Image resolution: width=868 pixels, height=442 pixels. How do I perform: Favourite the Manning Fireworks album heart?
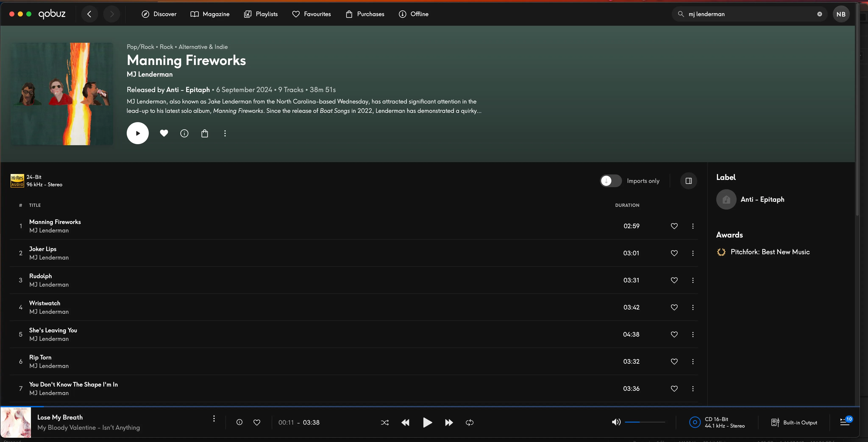click(x=164, y=133)
